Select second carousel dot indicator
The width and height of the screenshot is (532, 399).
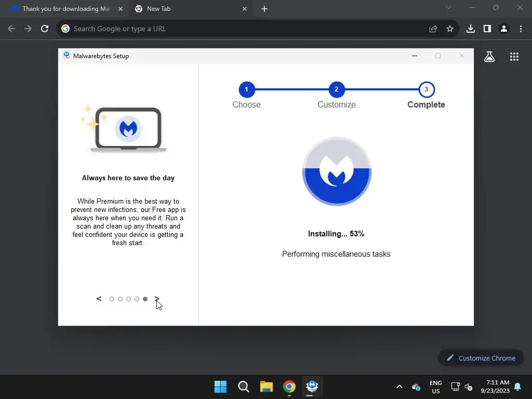tap(120, 299)
